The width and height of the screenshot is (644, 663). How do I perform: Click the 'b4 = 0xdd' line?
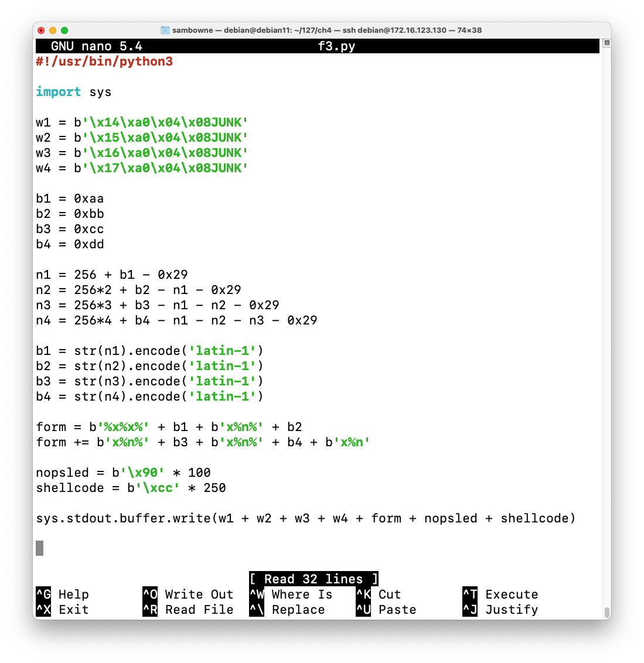(x=70, y=244)
